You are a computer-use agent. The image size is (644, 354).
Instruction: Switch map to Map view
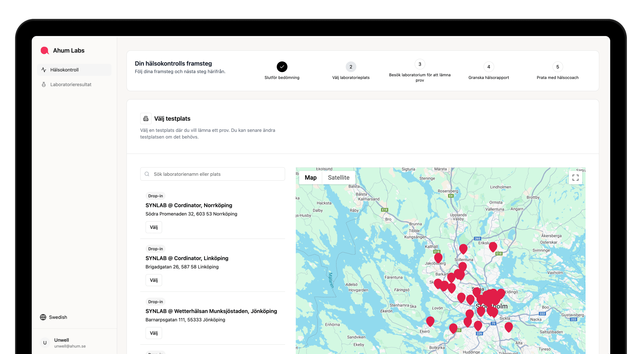[310, 177]
